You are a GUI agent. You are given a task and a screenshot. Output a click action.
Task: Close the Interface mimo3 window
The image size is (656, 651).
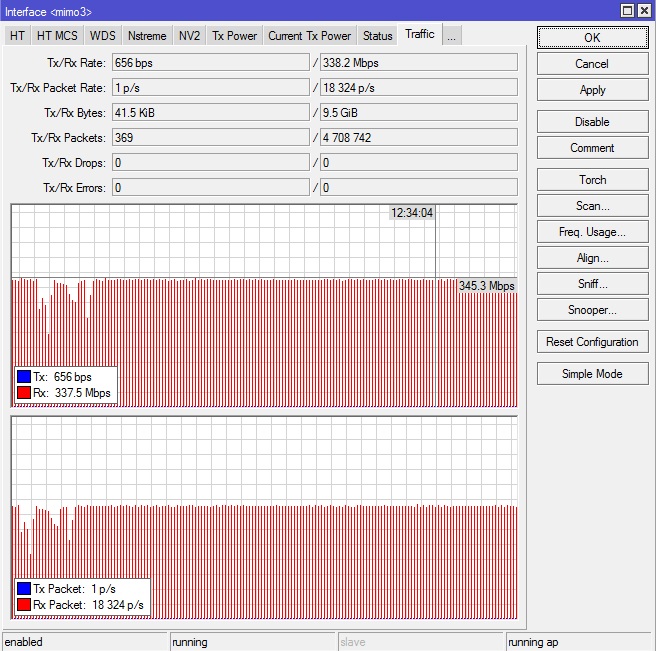[x=644, y=10]
